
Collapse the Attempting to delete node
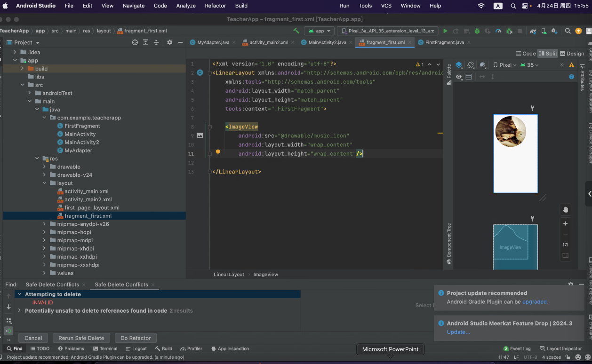(19, 294)
